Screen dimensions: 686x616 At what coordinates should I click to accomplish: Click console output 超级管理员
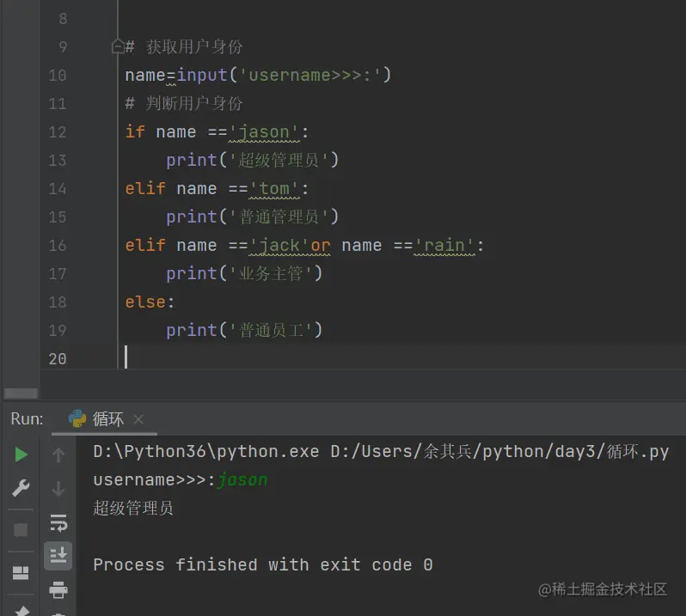coord(133,508)
